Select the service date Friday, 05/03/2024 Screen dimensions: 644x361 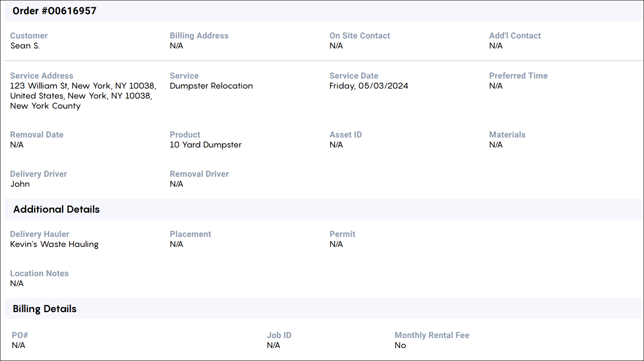click(369, 86)
